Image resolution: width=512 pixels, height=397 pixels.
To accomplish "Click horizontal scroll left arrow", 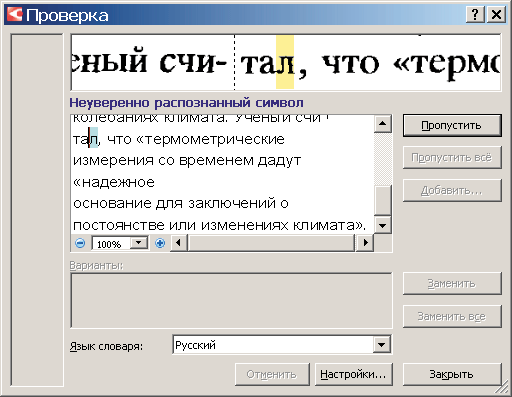I will [x=178, y=243].
